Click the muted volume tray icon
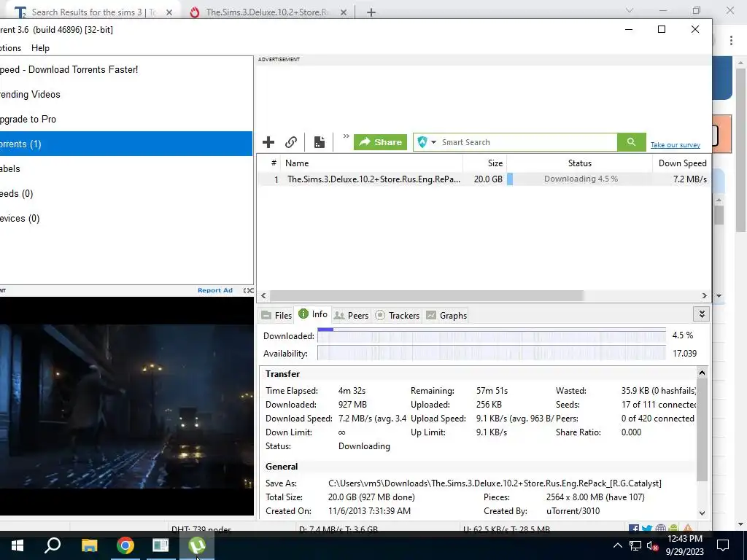 652,545
